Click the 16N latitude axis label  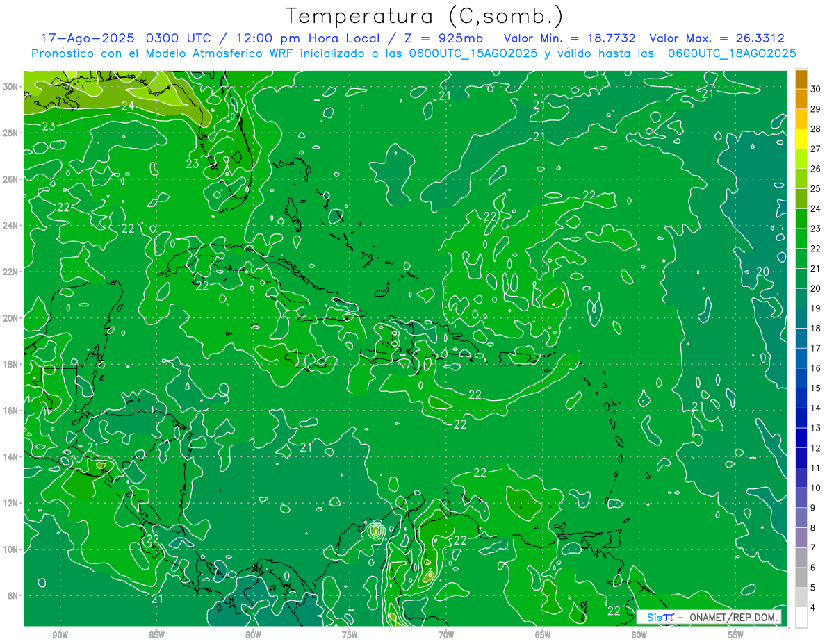tap(11, 411)
